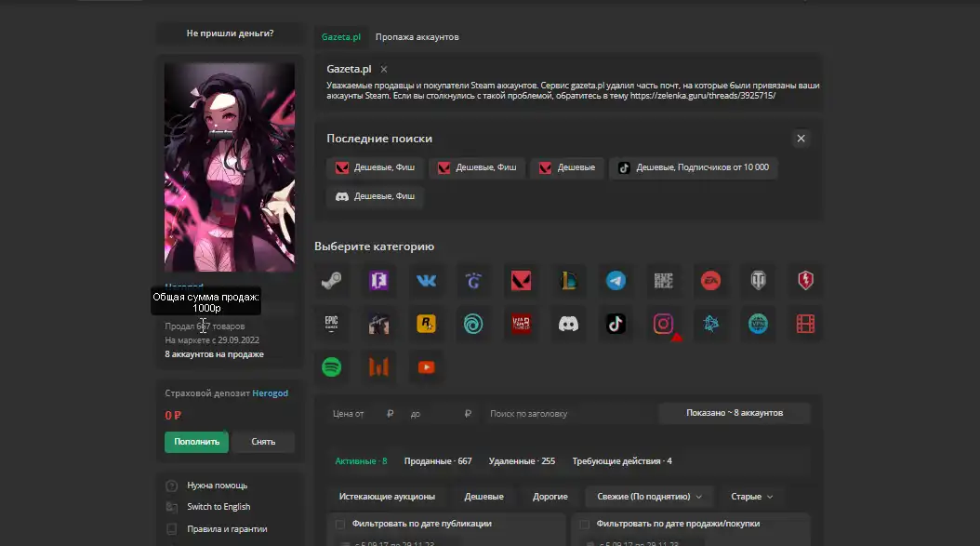Click the Снять withdraw button
Screen dimensions: 980x546
tap(263, 442)
